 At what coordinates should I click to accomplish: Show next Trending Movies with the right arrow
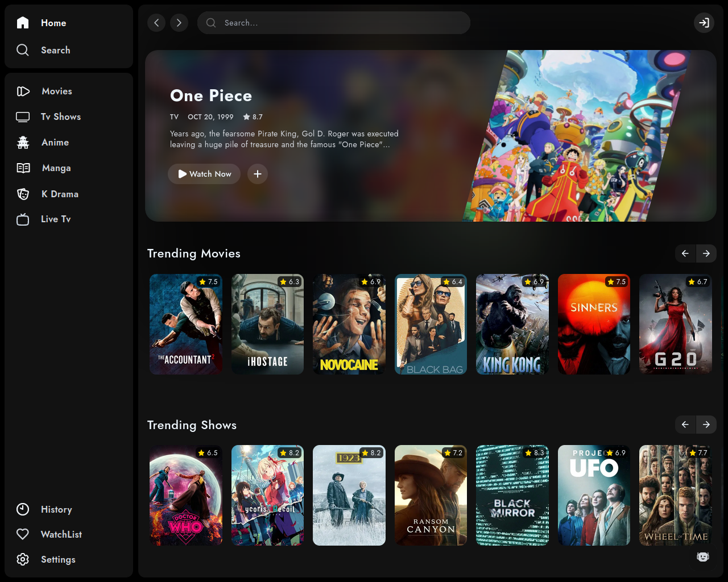[706, 253]
